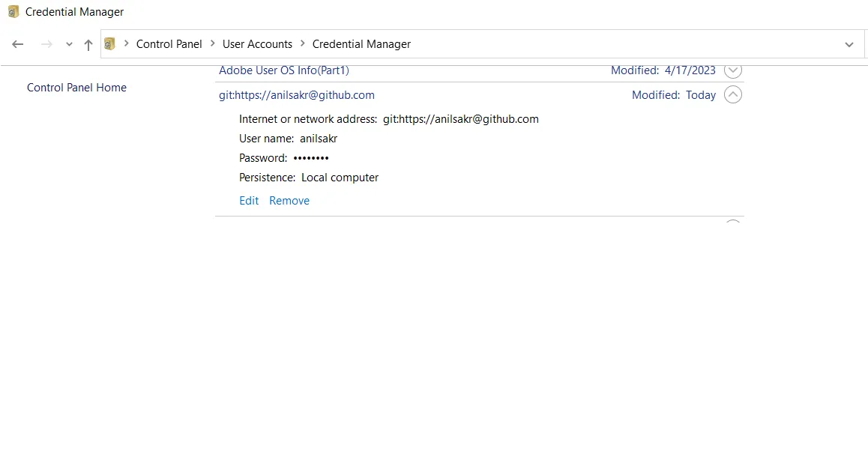Open Adobe User OS Info(Part1) credential
Image resolution: width=868 pixels, height=466 pixels.
pos(284,71)
